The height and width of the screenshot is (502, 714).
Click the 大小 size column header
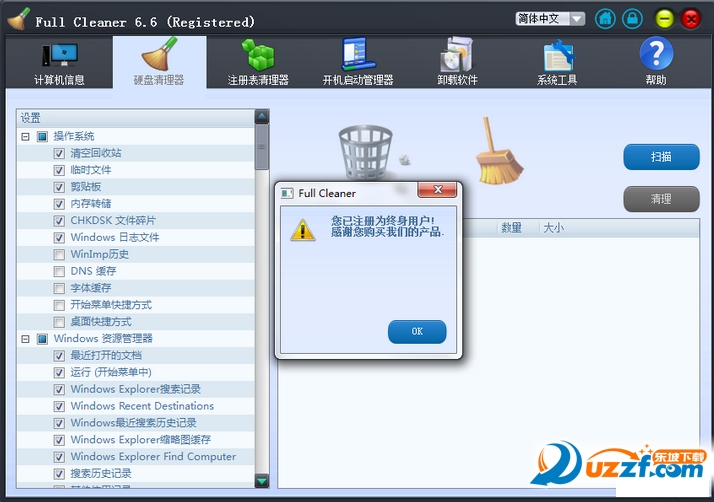click(x=553, y=228)
